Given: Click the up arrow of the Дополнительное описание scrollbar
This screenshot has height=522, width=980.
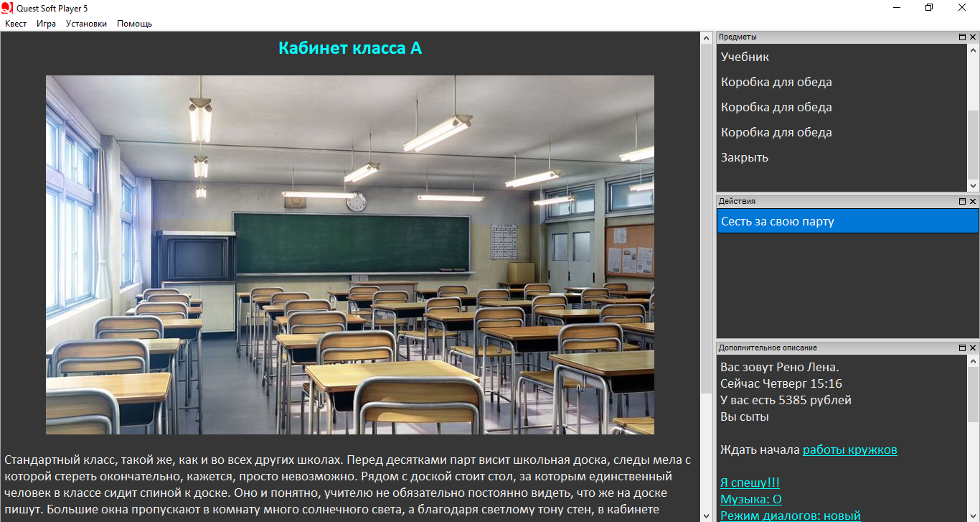Looking at the screenshot, I should (973, 361).
